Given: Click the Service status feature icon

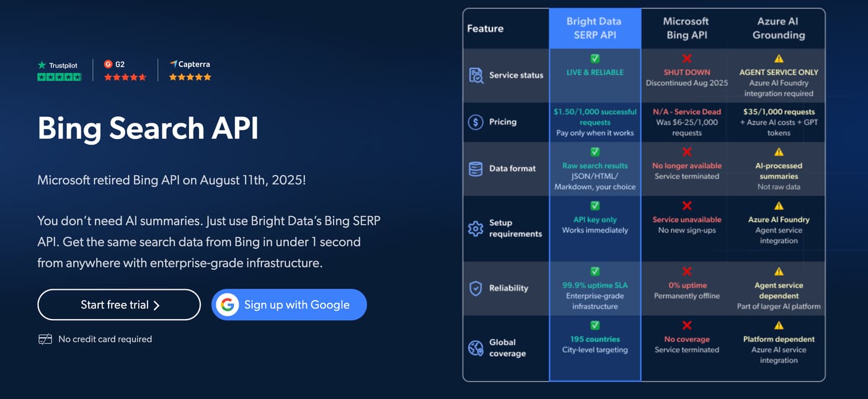Looking at the screenshot, I should 476,76.
